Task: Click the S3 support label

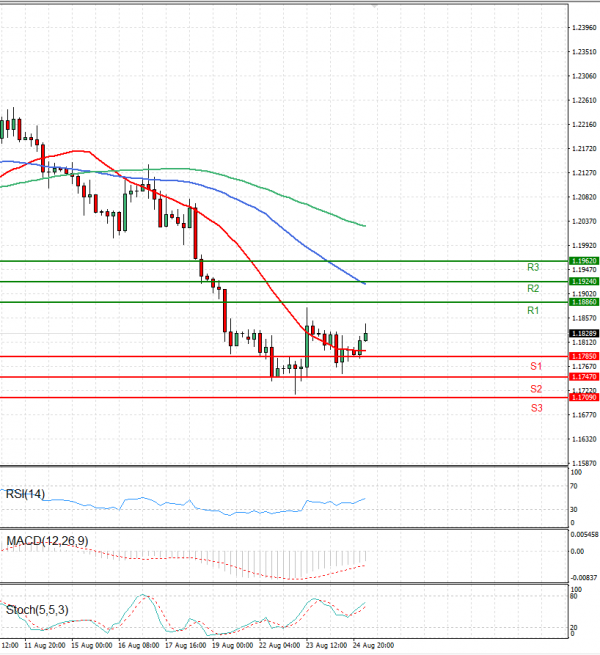Action: tap(536, 408)
